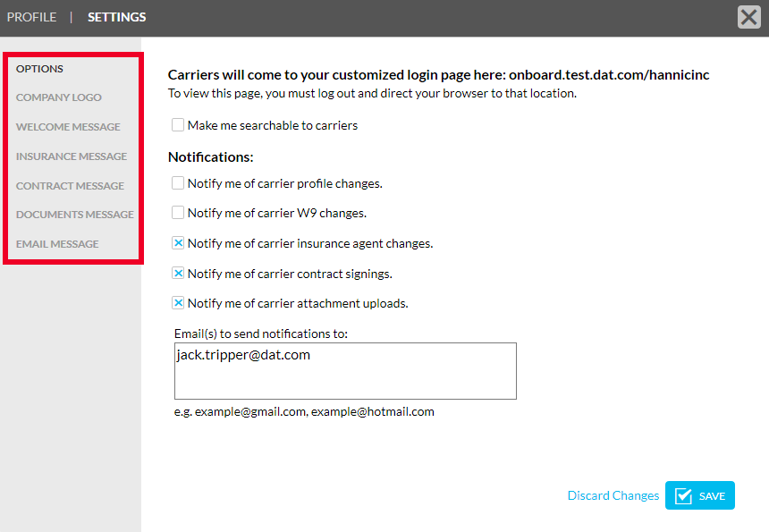Disable carrier contract signing notifications
The image size is (769, 532).
[177, 274]
